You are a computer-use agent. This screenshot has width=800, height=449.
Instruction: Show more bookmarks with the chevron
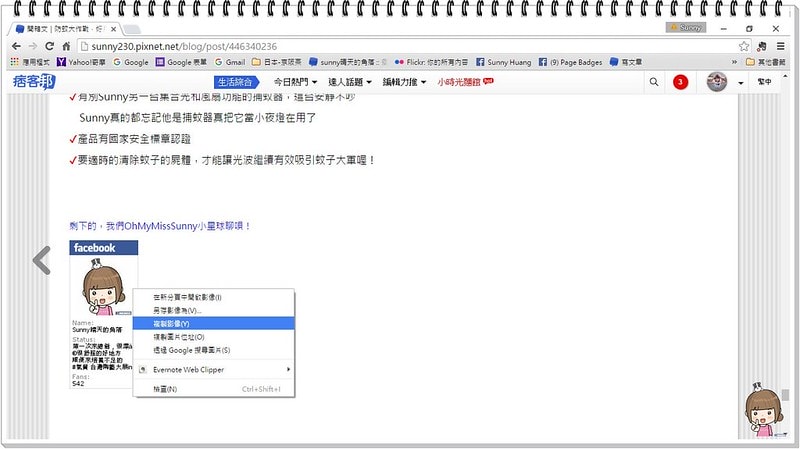pos(734,62)
